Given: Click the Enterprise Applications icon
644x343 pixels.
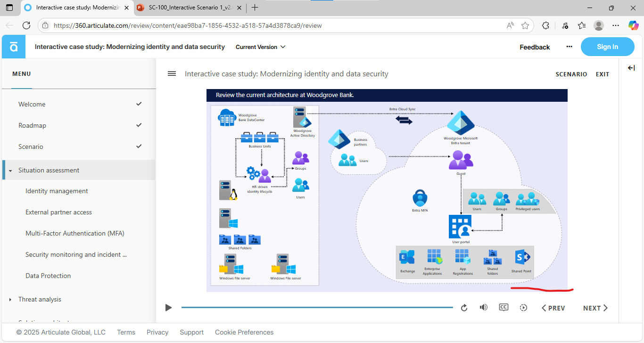Looking at the screenshot, I should (434, 257).
